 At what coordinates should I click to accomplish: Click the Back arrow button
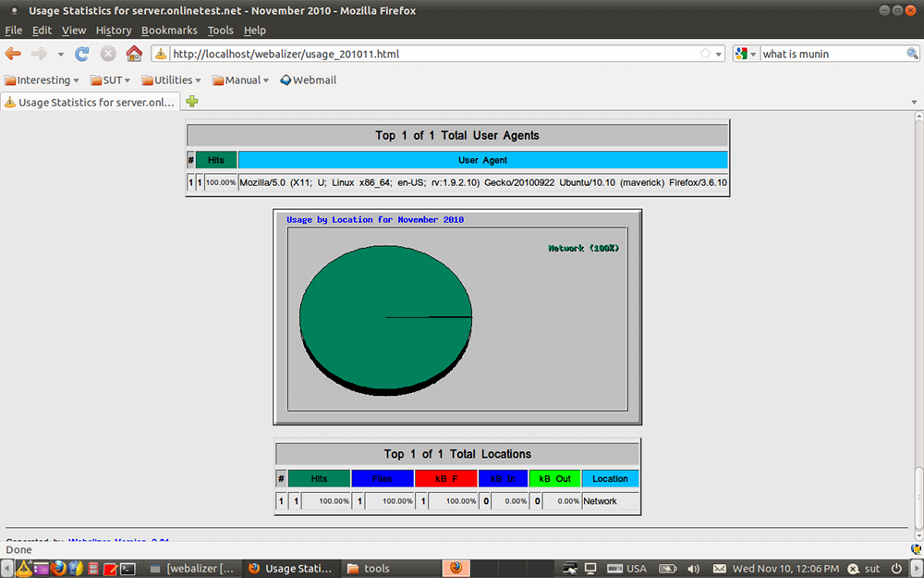point(14,54)
